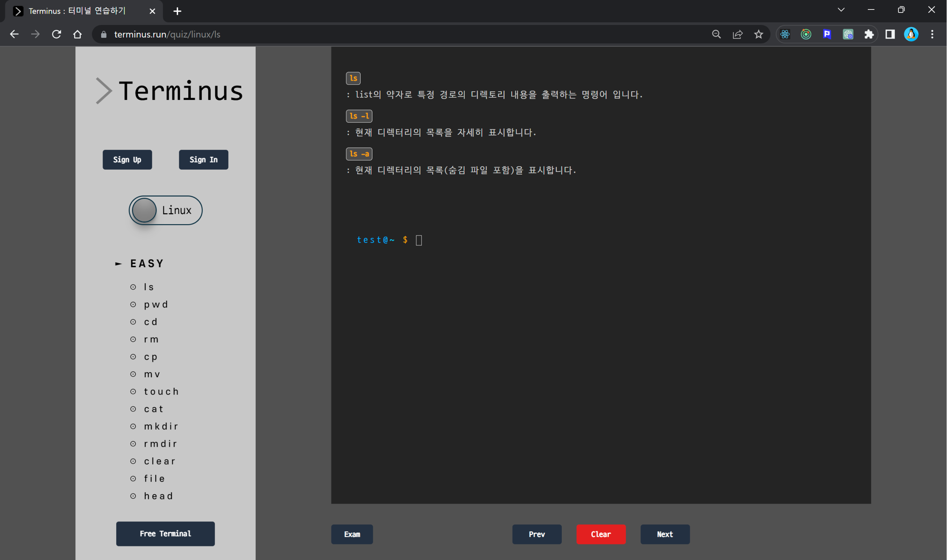Screen dimensions: 947x560
Task: Open a new browser tab
Action: pos(177,11)
